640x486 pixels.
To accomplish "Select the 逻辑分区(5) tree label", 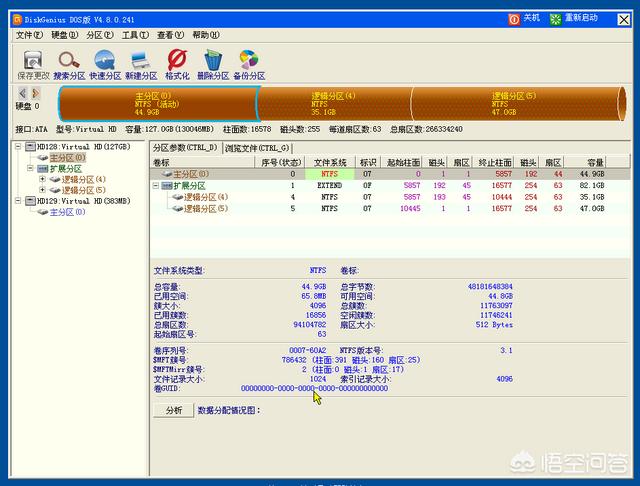I will (84, 190).
